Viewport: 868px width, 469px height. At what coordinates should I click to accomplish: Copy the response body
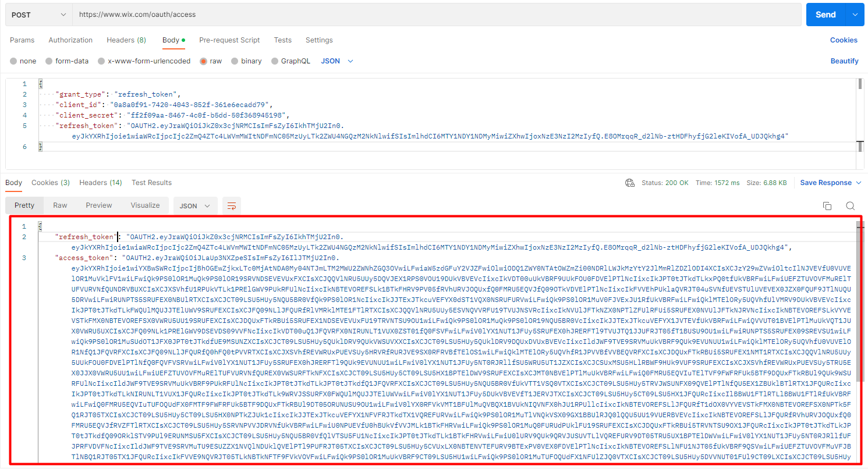coord(827,205)
